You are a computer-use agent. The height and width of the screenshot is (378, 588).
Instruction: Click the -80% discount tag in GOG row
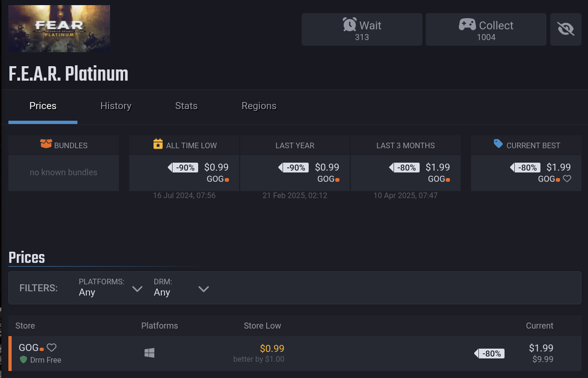point(489,354)
